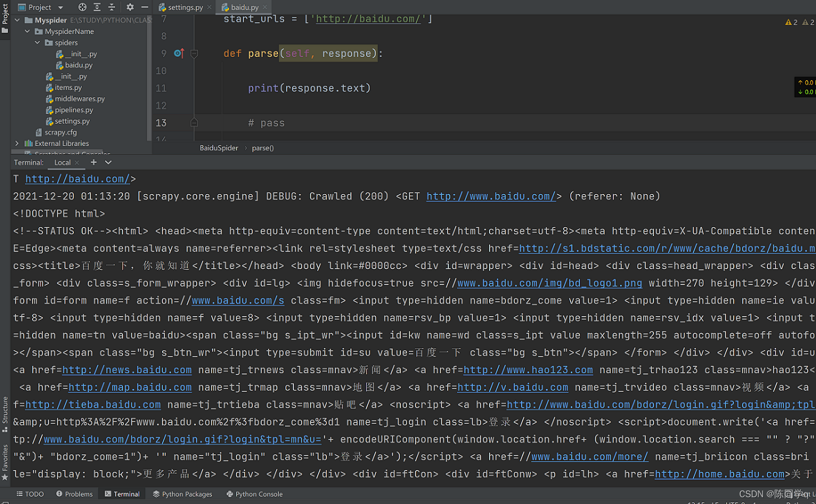
Task: Select scrapy.cfg in the project tree
Action: (x=56, y=132)
